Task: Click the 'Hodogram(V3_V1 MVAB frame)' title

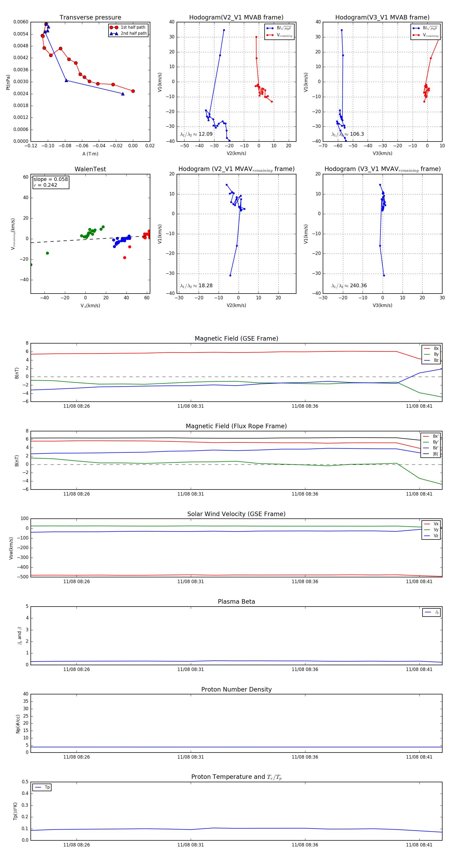Action: click(x=382, y=18)
